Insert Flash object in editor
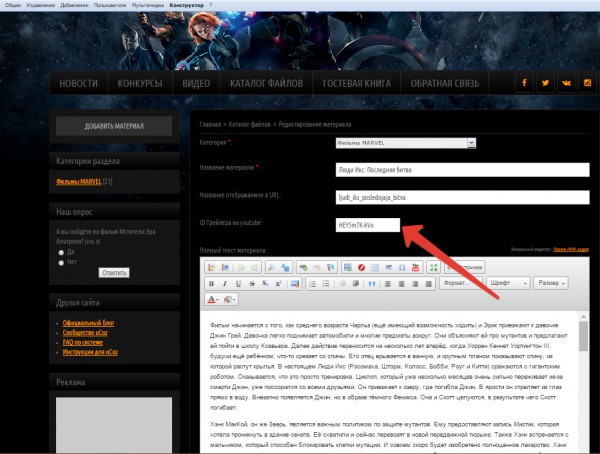Viewport: 600px width, 454px height. coord(361,267)
